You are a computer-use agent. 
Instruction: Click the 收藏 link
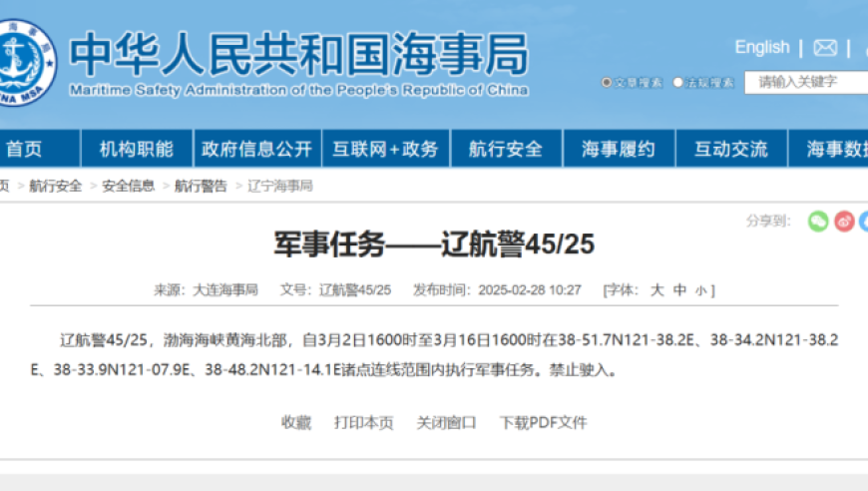pyautogui.click(x=296, y=423)
